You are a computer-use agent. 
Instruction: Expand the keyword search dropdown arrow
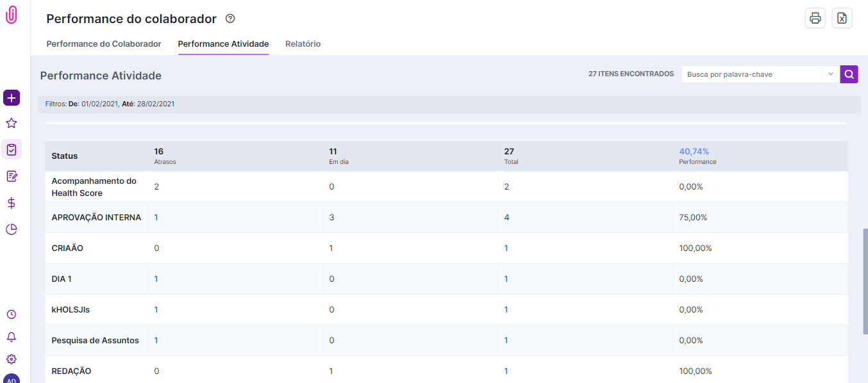[x=830, y=74]
